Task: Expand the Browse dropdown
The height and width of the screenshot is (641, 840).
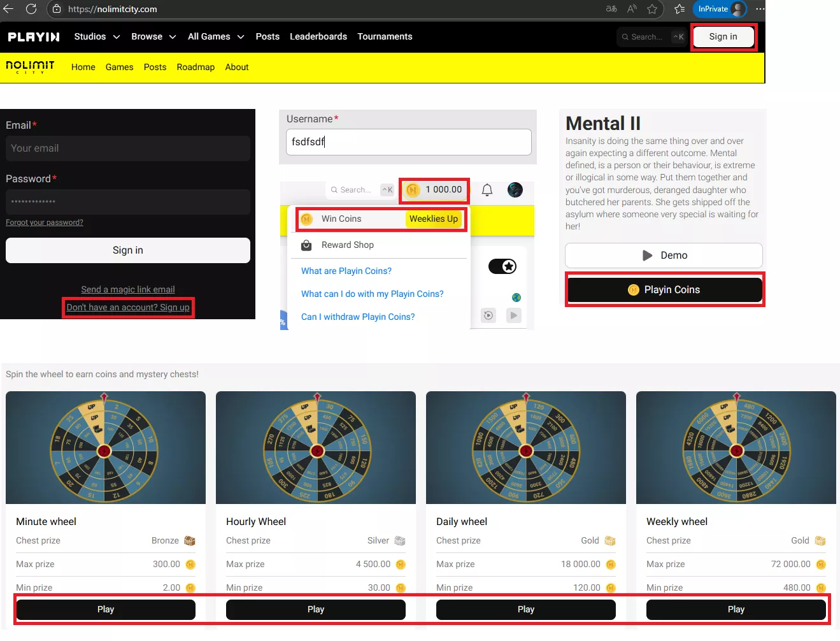Action: 153,37
